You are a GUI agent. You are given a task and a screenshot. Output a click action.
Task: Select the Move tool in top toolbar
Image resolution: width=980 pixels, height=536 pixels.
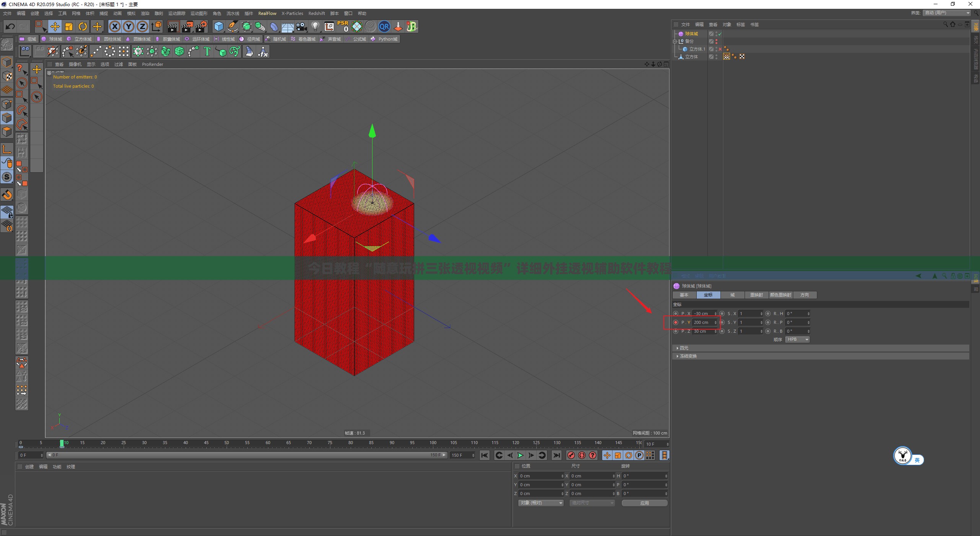tap(55, 26)
